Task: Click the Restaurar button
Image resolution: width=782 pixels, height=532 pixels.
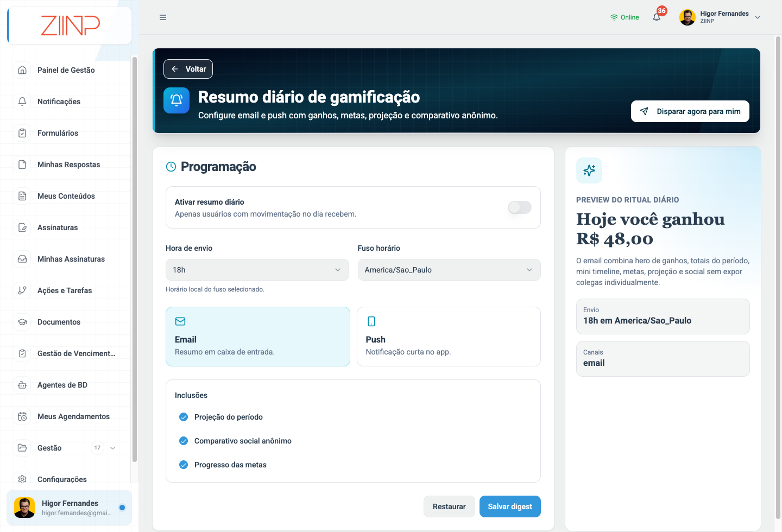Action: point(449,506)
